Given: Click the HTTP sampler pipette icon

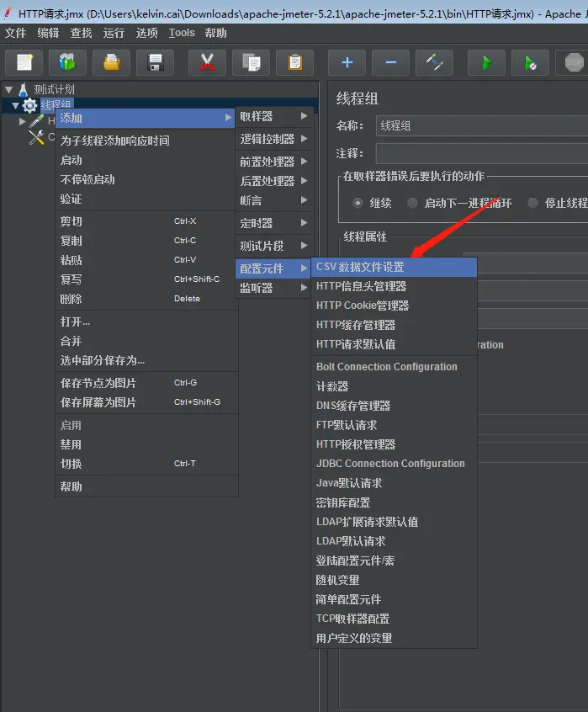Looking at the screenshot, I should coord(36,121).
